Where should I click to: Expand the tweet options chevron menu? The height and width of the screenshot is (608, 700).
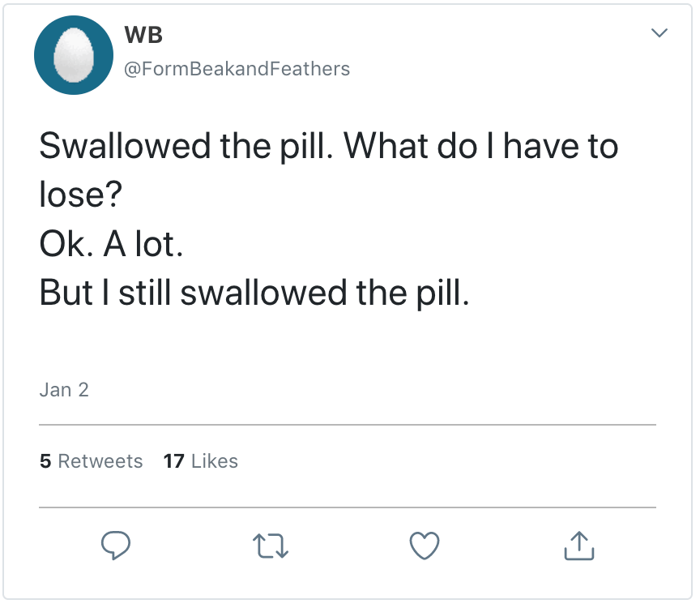coord(660,33)
